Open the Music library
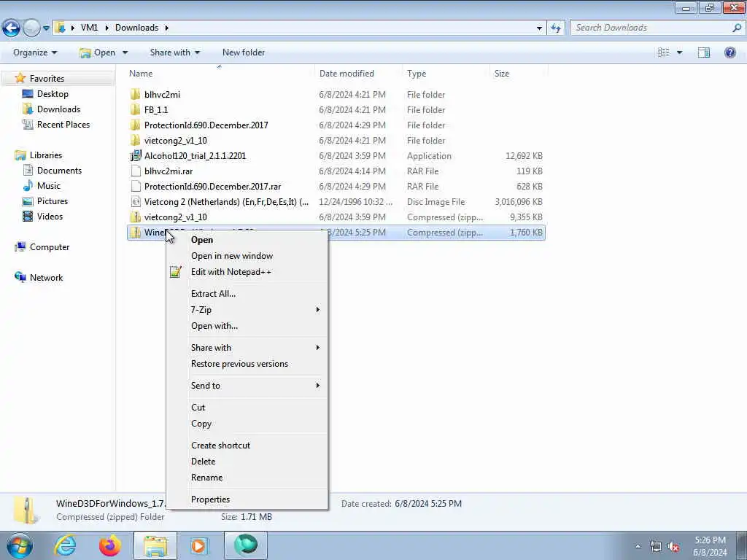This screenshot has width=747, height=560. pos(49,186)
